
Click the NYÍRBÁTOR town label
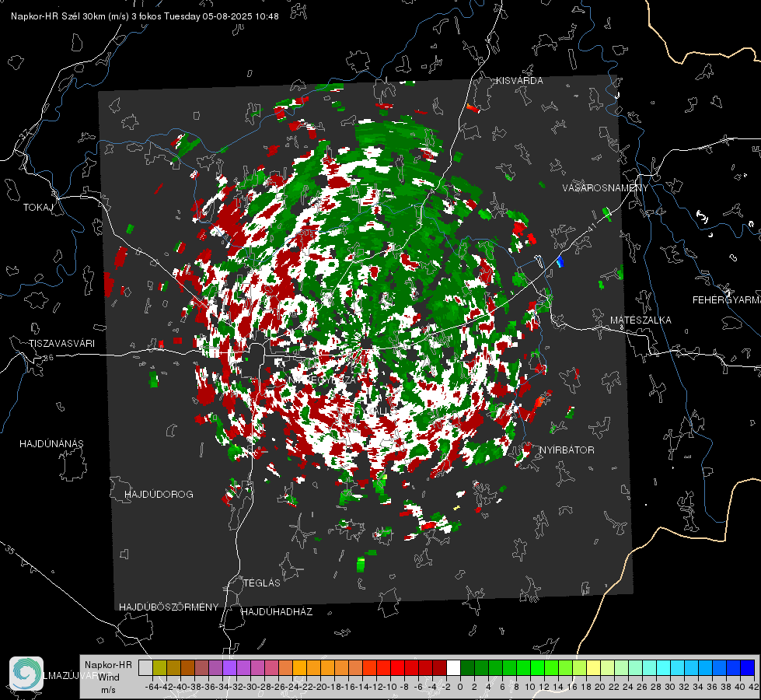(x=567, y=450)
